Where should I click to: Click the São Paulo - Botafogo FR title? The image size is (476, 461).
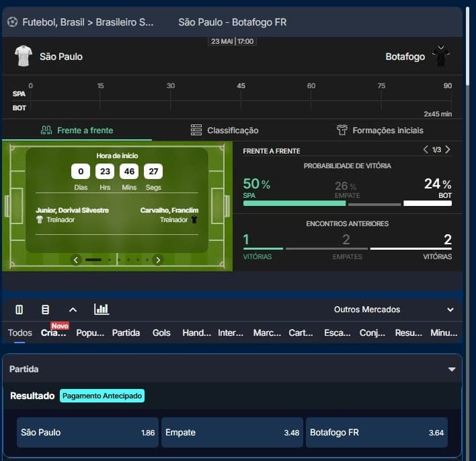tap(232, 22)
